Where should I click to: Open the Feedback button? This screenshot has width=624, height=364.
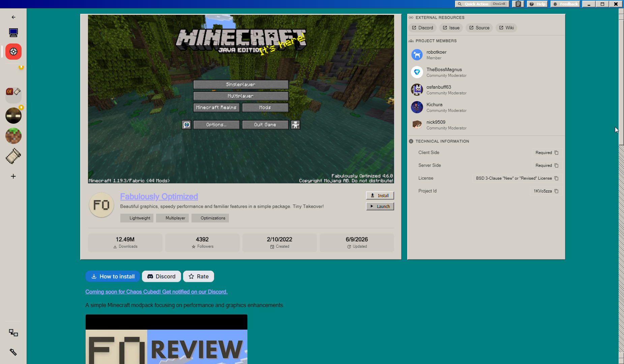pyautogui.click(x=565, y=4)
